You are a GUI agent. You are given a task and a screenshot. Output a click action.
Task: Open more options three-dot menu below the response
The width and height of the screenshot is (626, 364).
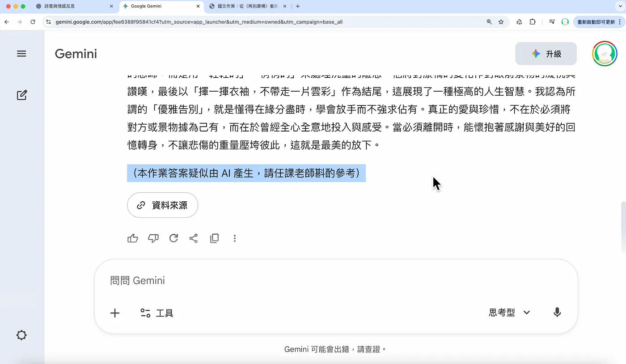pyautogui.click(x=235, y=238)
